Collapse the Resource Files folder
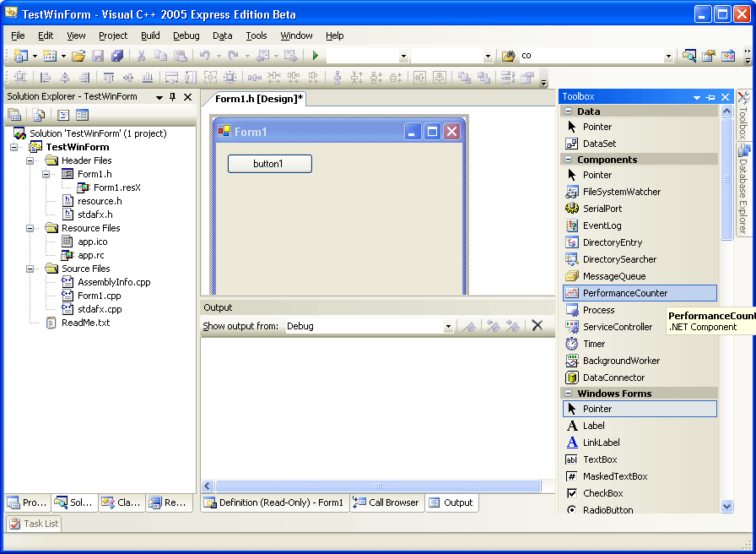 (30, 228)
